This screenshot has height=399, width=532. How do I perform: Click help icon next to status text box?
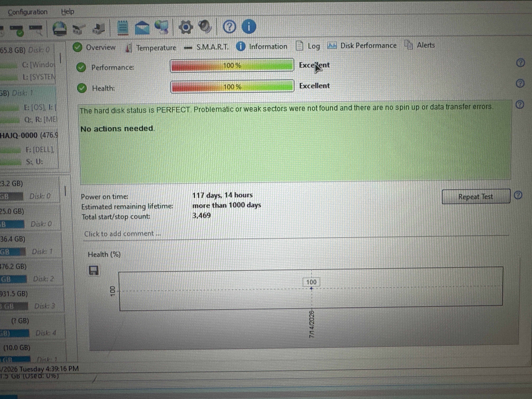(x=520, y=105)
